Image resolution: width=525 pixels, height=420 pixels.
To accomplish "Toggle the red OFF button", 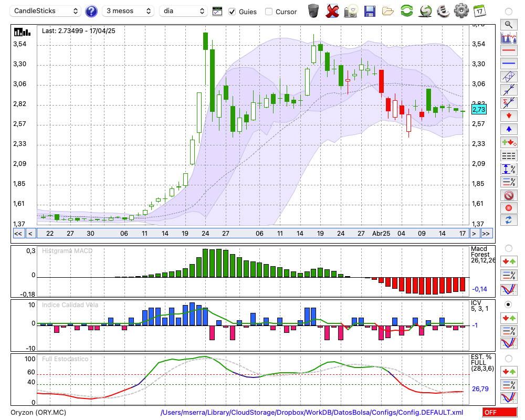I will pyautogui.click(x=500, y=412).
